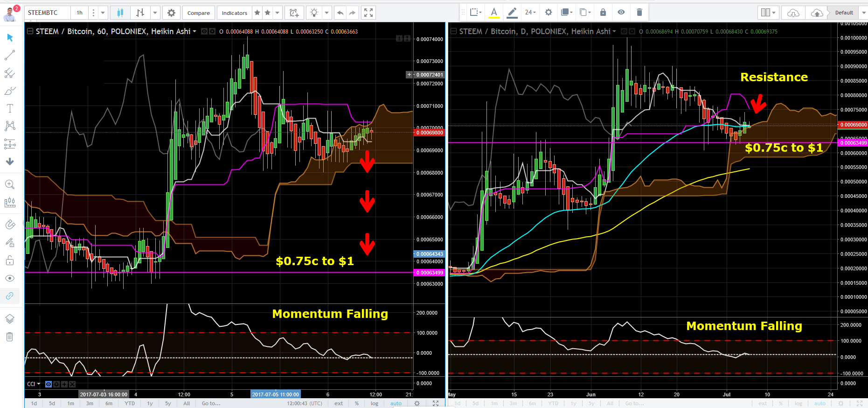Delete selected drawing via floating toolbar trash
The image size is (868, 408).
tap(639, 12)
